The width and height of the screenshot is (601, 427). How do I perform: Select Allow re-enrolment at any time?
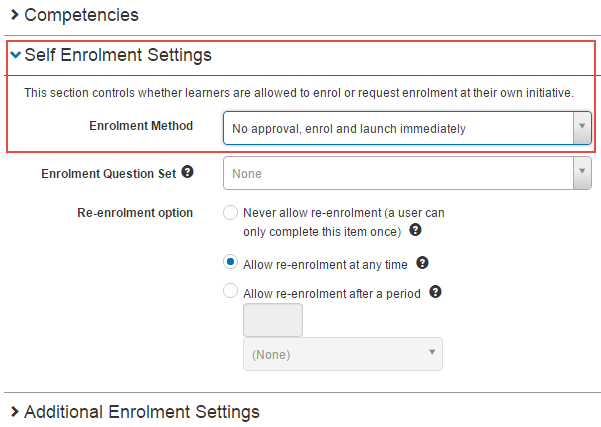pos(231,262)
